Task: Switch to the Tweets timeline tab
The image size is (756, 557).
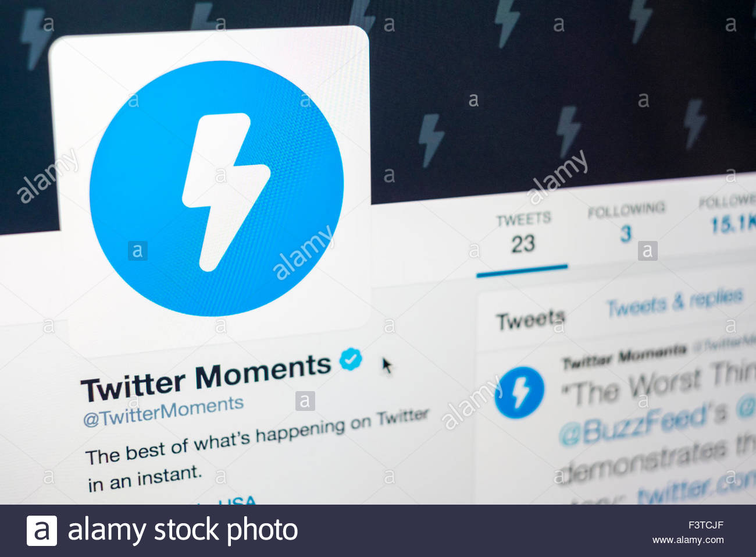Action: point(530,320)
